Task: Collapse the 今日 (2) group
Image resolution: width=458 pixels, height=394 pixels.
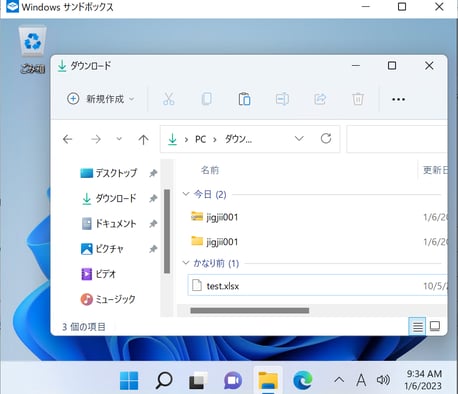Action: (186, 194)
